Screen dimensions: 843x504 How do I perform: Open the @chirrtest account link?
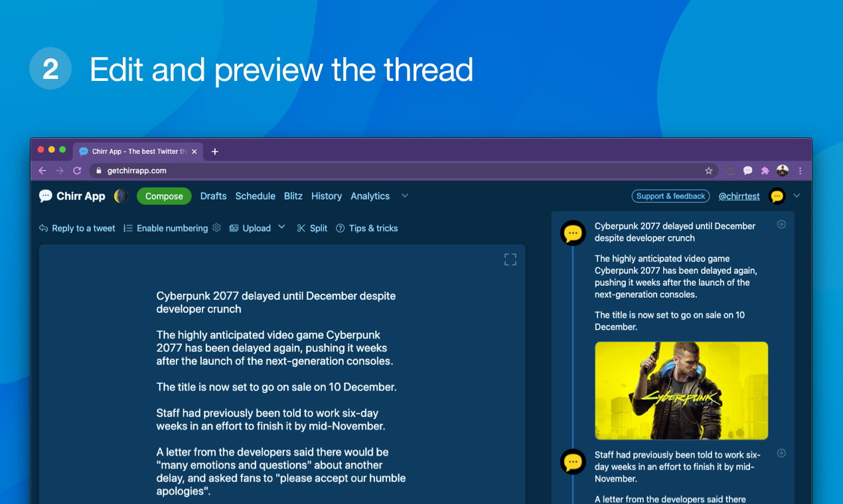point(739,196)
